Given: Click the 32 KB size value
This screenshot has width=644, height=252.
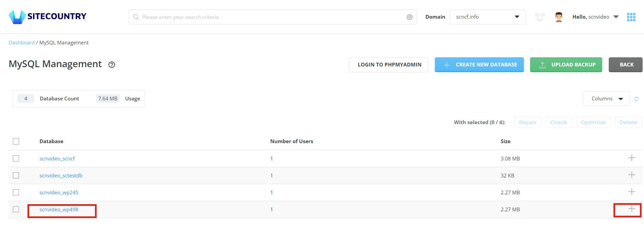Looking at the screenshot, I should pos(507,175).
